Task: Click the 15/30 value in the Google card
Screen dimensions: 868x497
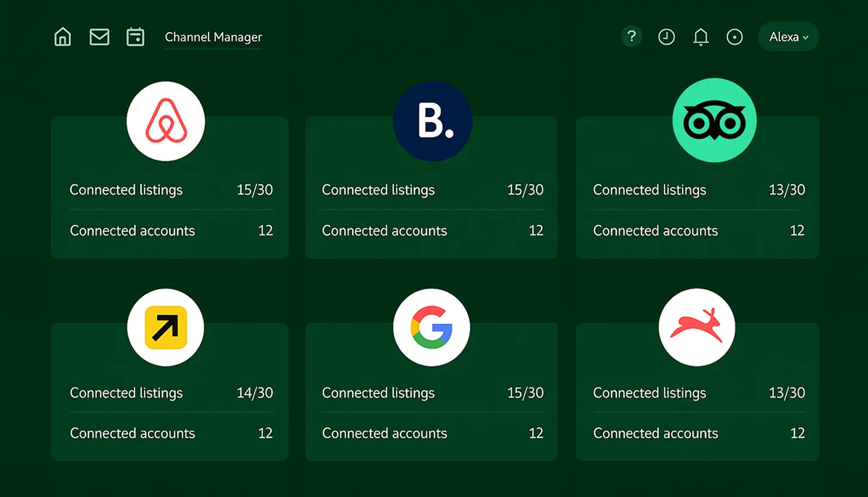Action: coord(525,393)
